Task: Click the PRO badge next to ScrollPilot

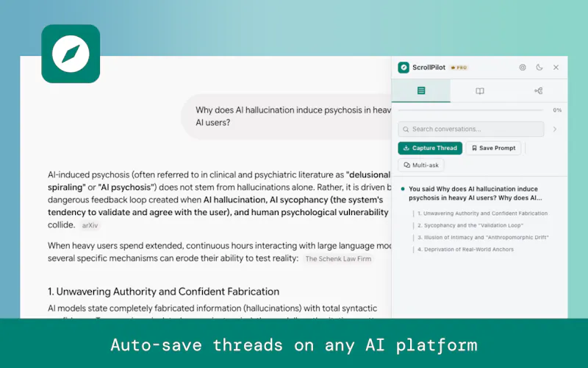Action: click(459, 68)
